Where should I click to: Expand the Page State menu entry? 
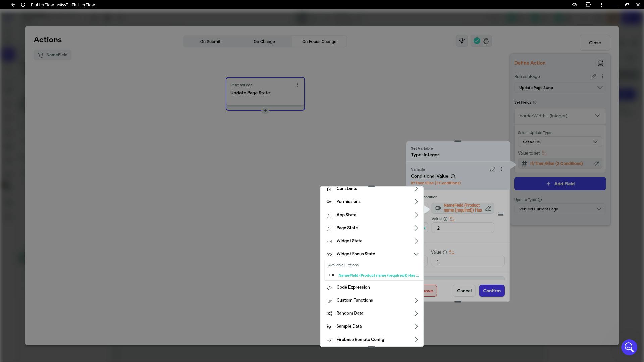click(372, 228)
